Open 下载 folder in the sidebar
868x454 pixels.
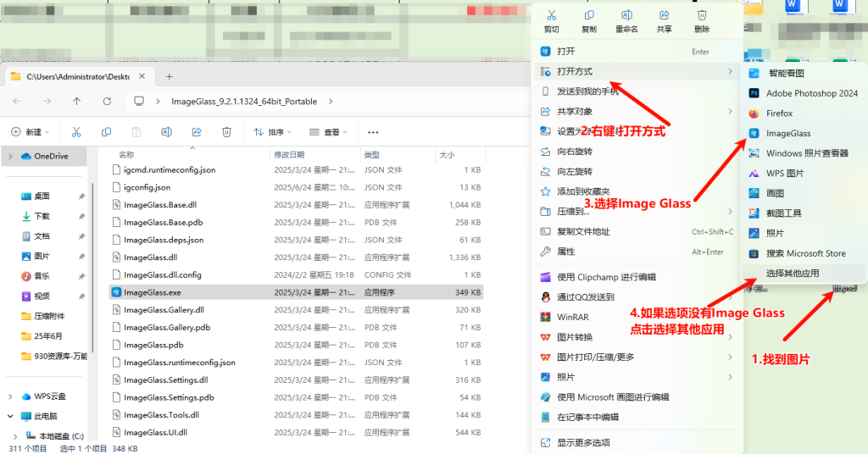click(x=42, y=216)
